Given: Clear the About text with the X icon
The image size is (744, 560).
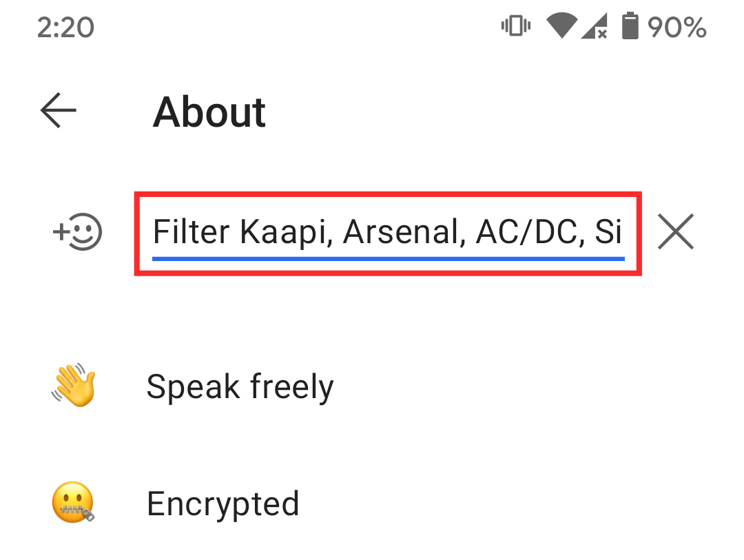Looking at the screenshot, I should point(675,232).
